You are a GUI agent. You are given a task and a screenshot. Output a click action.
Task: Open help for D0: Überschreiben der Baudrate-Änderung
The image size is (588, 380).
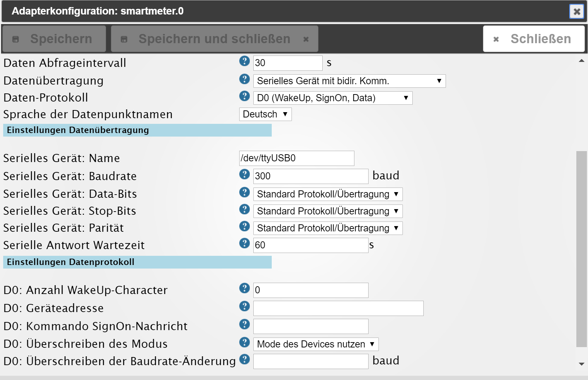point(244,359)
